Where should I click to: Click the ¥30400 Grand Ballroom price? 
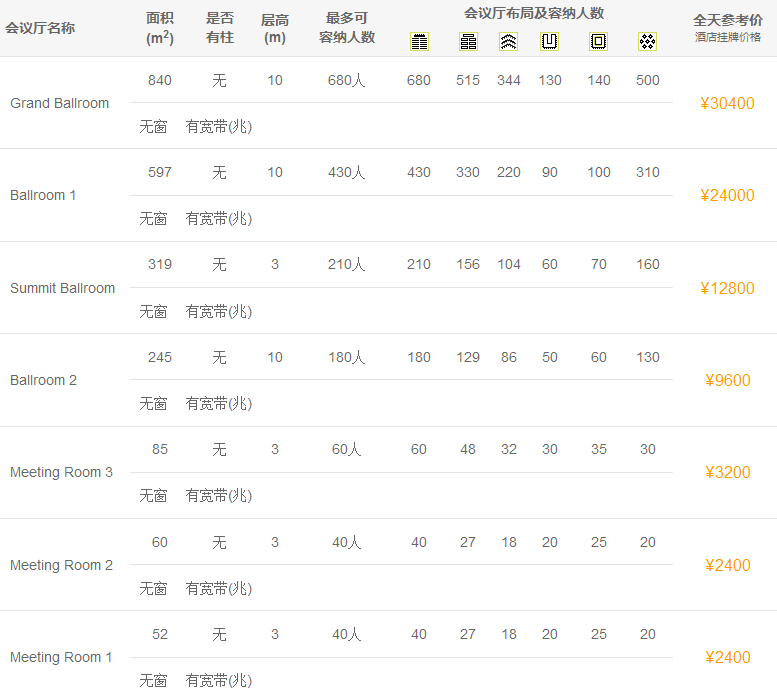tap(727, 103)
